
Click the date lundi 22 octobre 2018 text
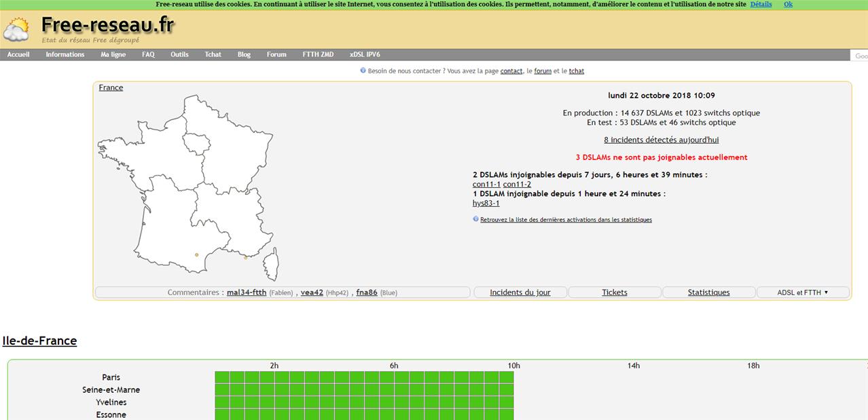pos(662,96)
